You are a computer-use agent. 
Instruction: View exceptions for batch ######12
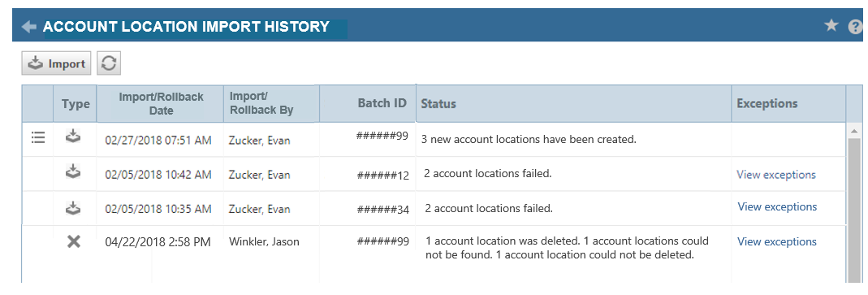pyautogui.click(x=775, y=175)
